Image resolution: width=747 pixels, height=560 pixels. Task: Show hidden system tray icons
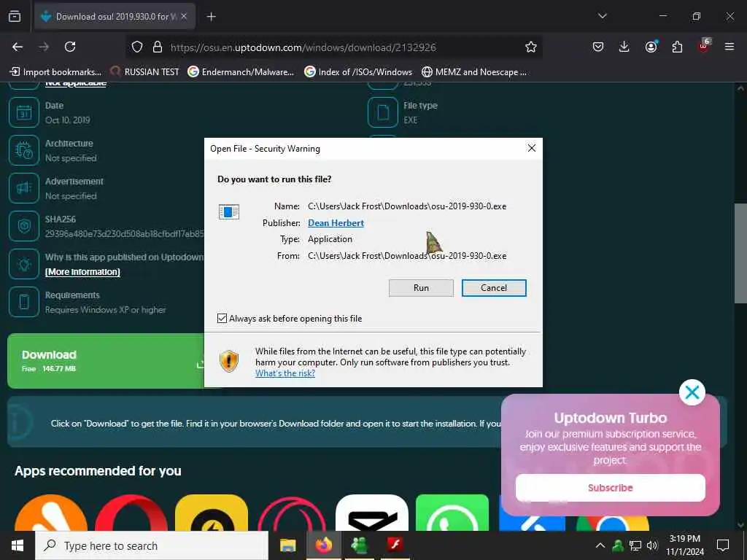pyautogui.click(x=600, y=545)
